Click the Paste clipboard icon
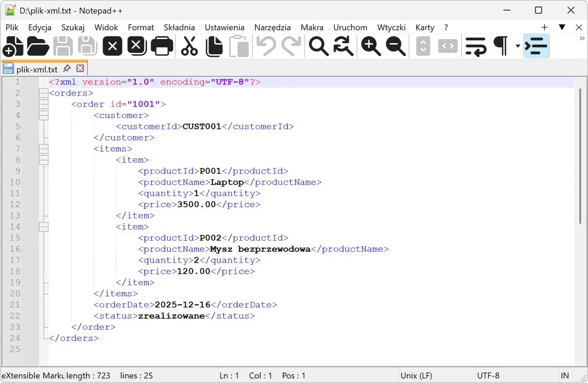 [x=239, y=46]
